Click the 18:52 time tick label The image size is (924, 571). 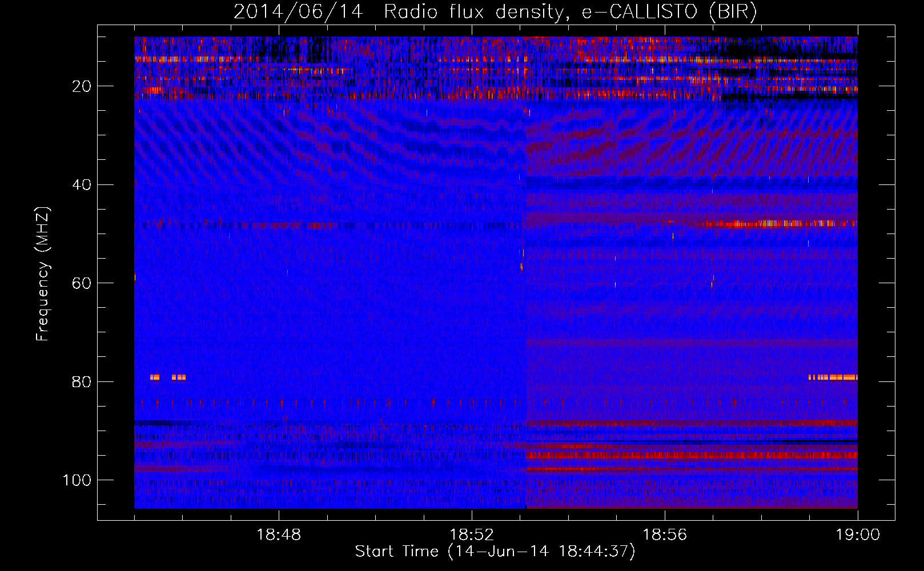(x=472, y=535)
